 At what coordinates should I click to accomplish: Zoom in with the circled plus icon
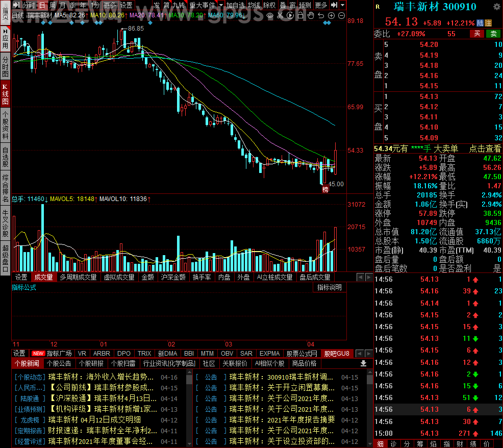332,15
